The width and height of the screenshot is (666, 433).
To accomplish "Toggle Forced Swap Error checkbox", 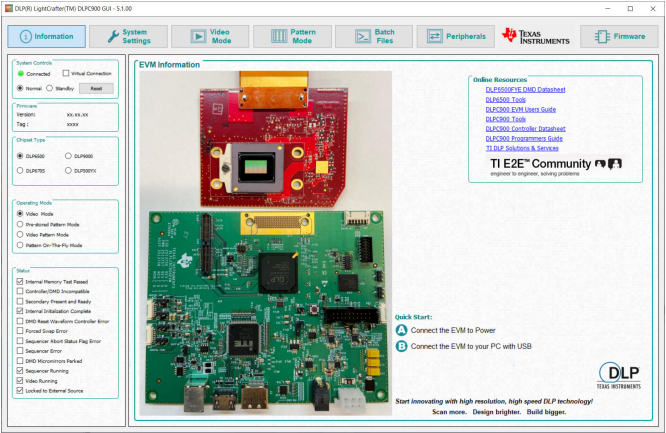I will 20,331.
